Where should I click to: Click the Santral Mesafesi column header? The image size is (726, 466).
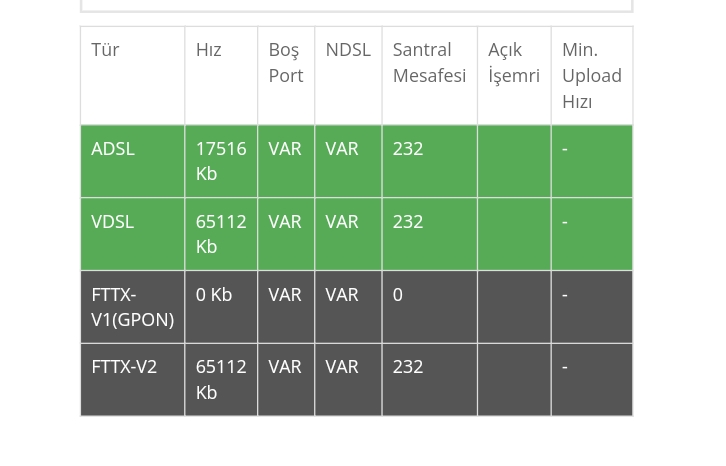coord(429,62)
